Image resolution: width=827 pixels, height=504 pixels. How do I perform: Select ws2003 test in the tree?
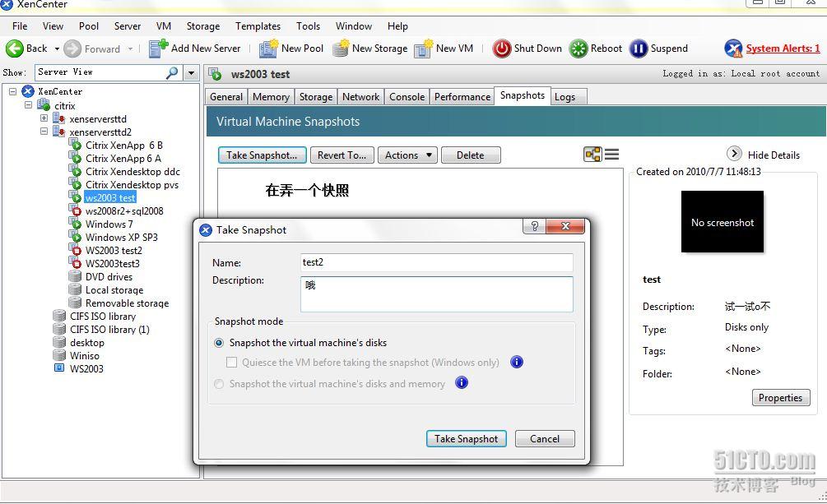tap(110, 197)
